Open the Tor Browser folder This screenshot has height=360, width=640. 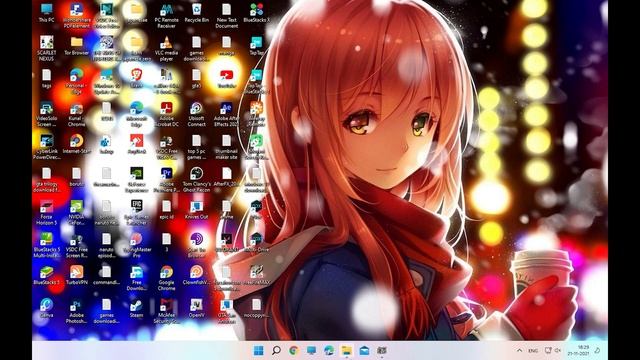pyautogui.click(x=76, y=45)
